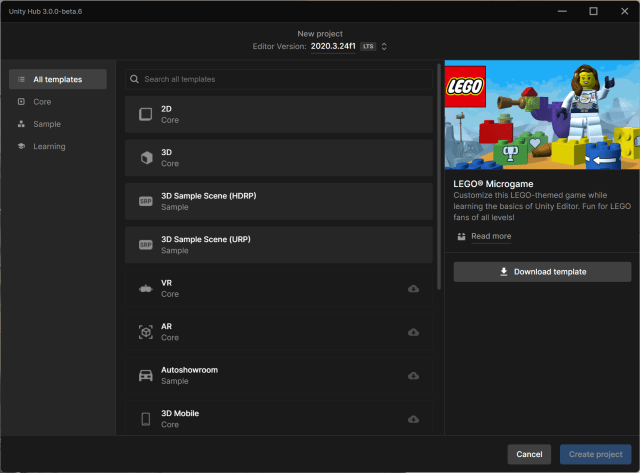Click the LEGO® Microgame title
This screenshot has height=473, width=640.
(x=493, y=184)
